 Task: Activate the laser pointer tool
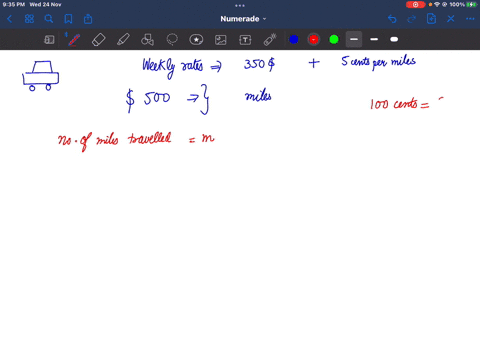coord(270,40)
